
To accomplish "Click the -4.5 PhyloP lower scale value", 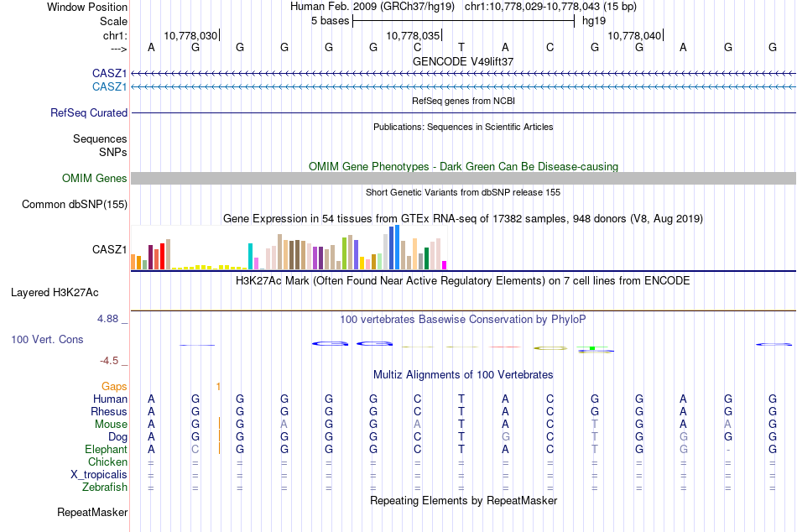I will 109,361.
